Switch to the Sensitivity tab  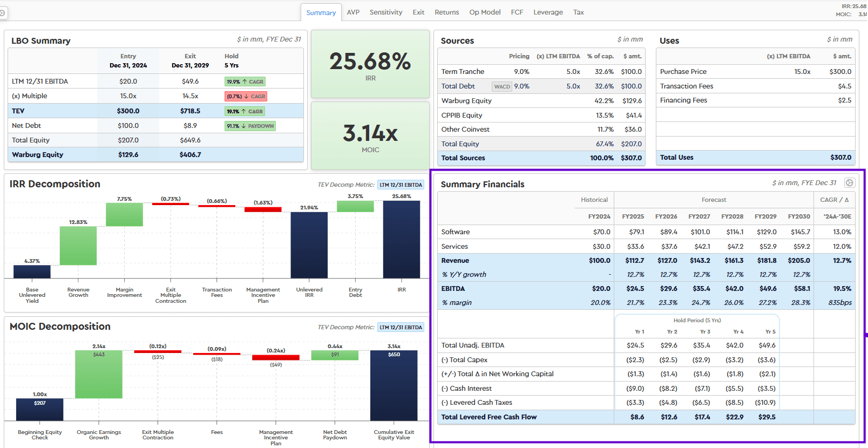click(385, 12)
